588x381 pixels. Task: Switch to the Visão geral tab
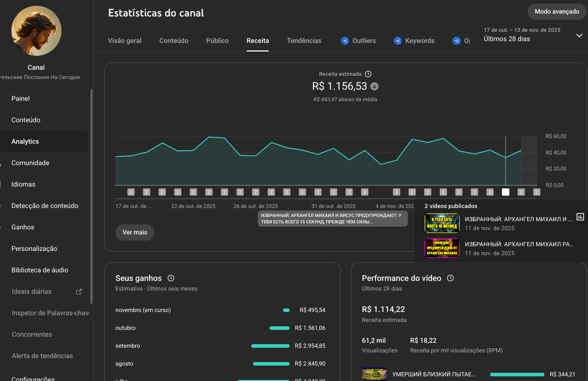pos(125,41)
